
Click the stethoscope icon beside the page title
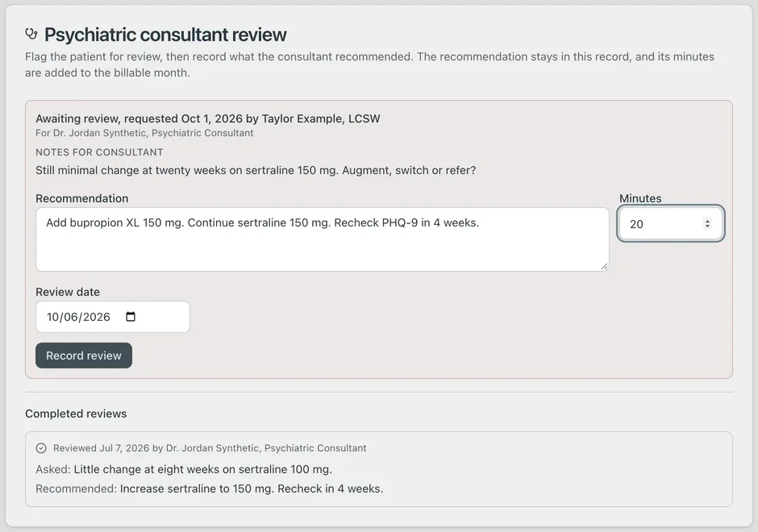pyautogui.click(x=31, y=35)
